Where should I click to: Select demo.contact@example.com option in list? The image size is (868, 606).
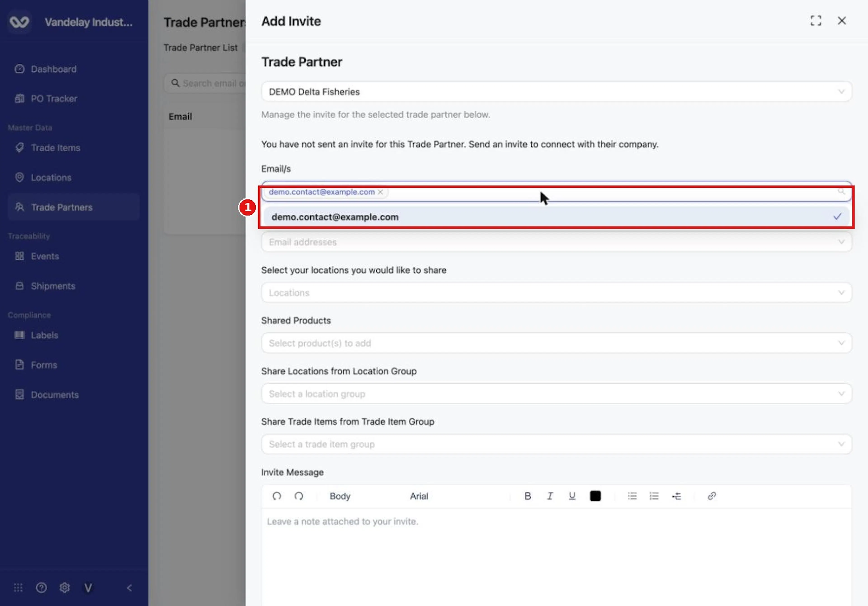[557, 217]
